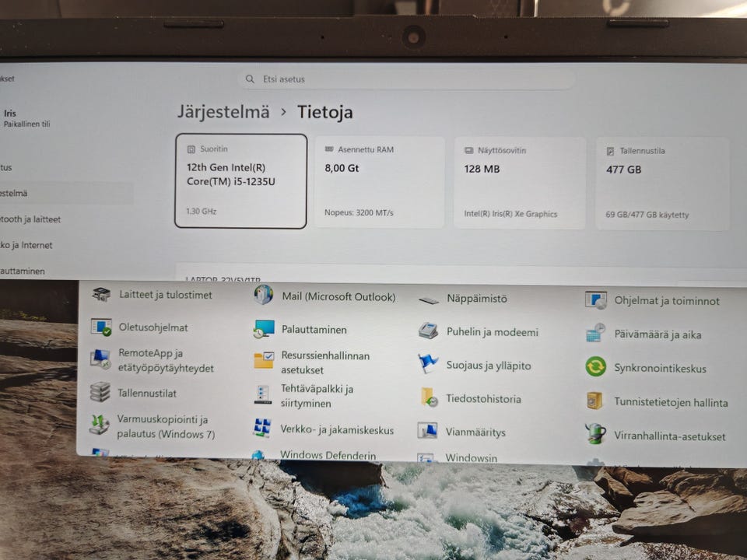The height and width of the screenshot is (560, 747).
Task: Open the Näppäimistö keyboard icon
Action: pyautogui.click(x=428, y=300)
